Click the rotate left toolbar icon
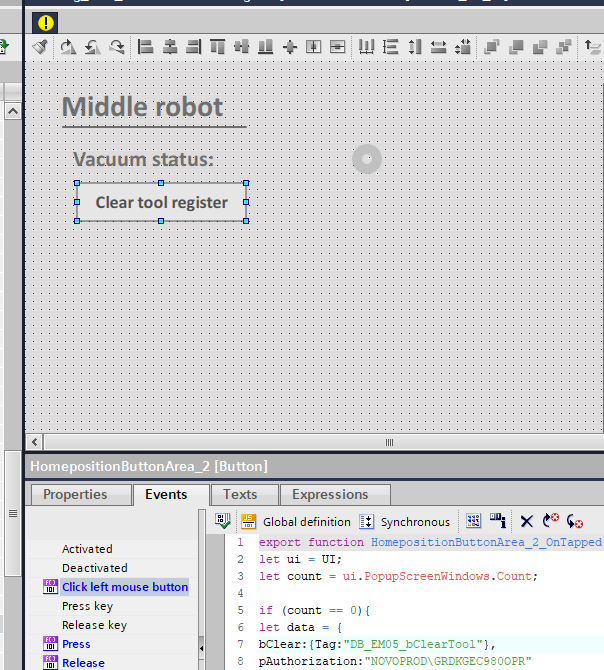 click(92, 47)
